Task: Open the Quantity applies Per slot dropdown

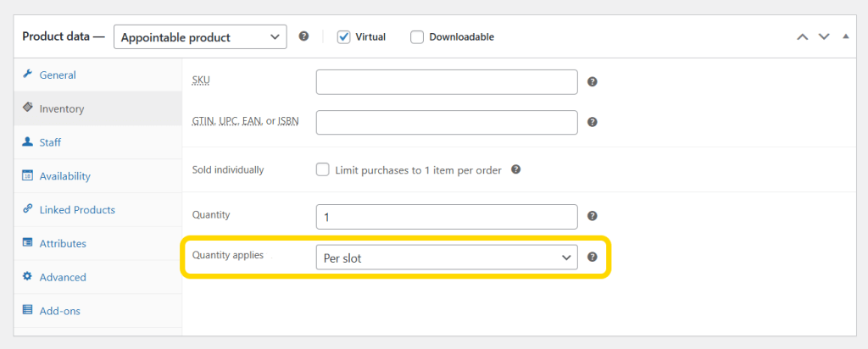Action: coord(446,258)
